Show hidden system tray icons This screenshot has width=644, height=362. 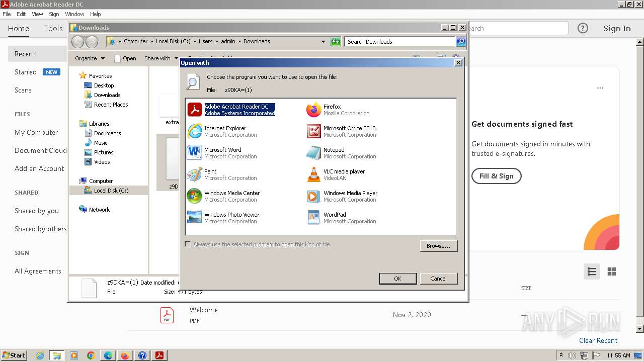pyautogui.click(x=561, y=355)
